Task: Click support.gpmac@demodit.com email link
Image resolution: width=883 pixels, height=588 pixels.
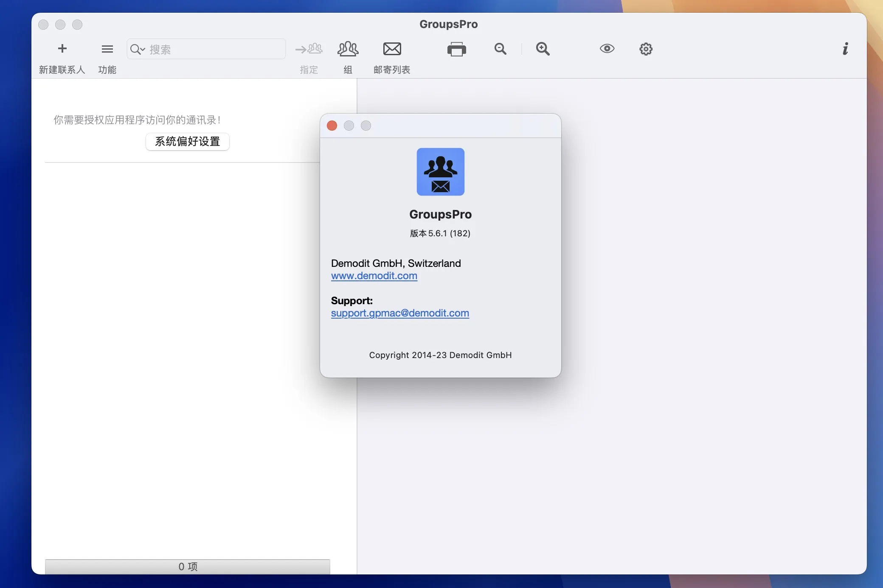Action: pos(400,313)
